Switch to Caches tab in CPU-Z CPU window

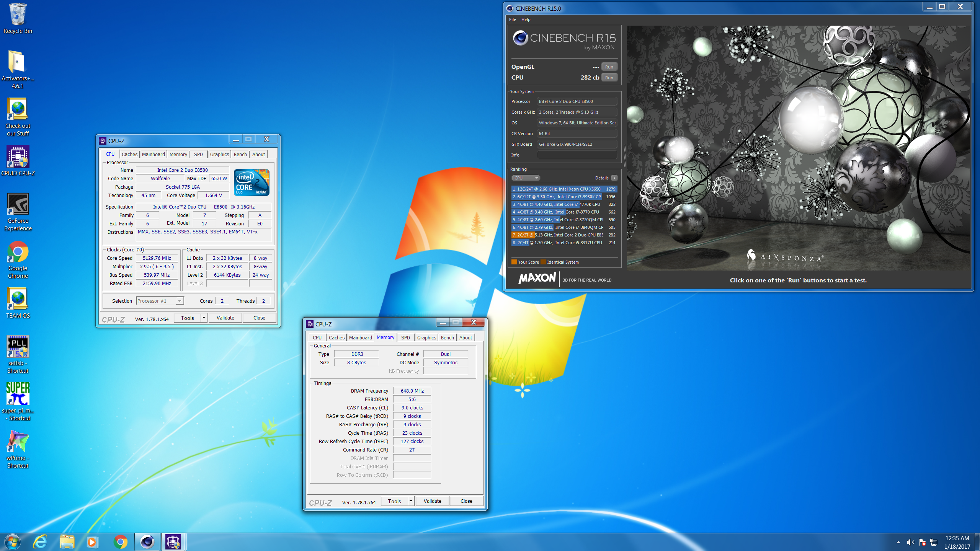click(129, 154)
